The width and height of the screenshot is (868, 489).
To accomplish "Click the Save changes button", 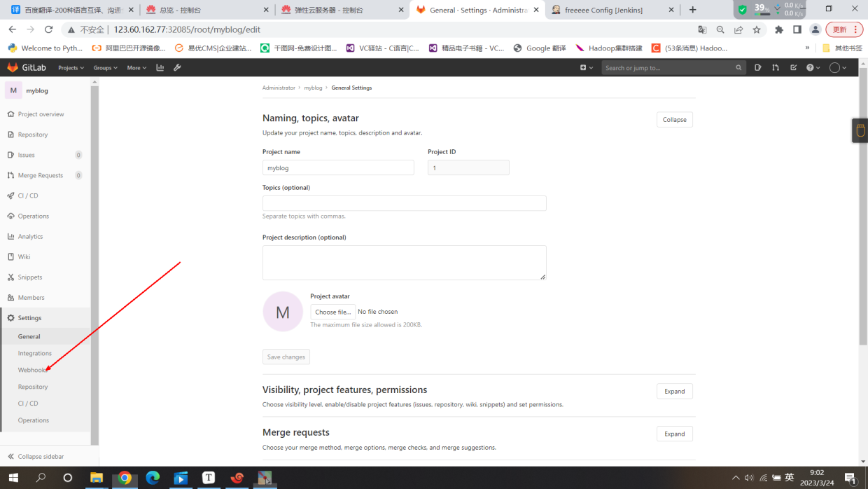I will pos(286,357).
